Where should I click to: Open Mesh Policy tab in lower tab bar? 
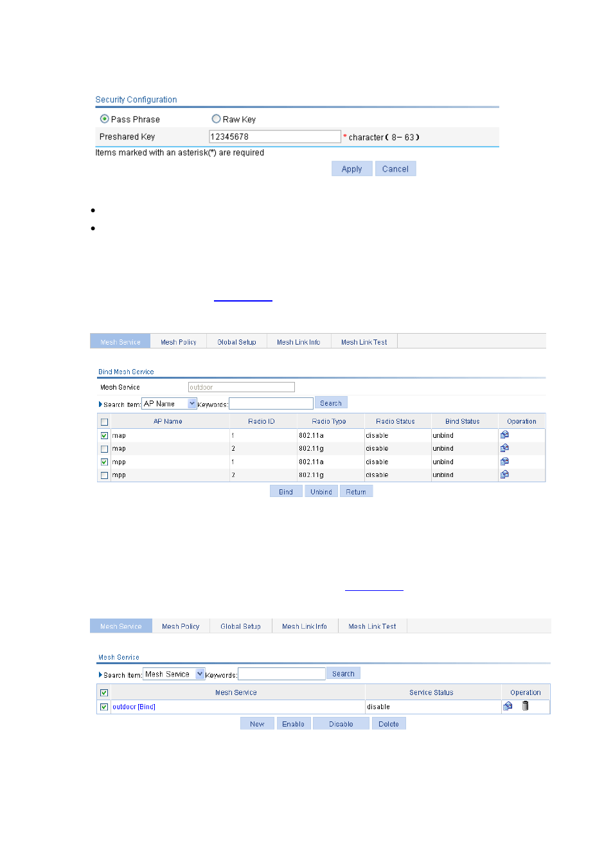click(181, 626)
